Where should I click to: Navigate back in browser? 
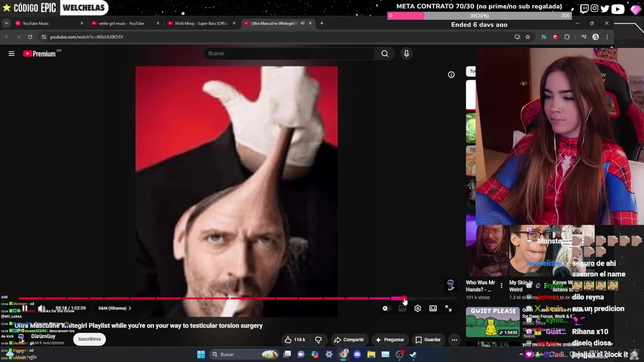[x=7, y=37]
